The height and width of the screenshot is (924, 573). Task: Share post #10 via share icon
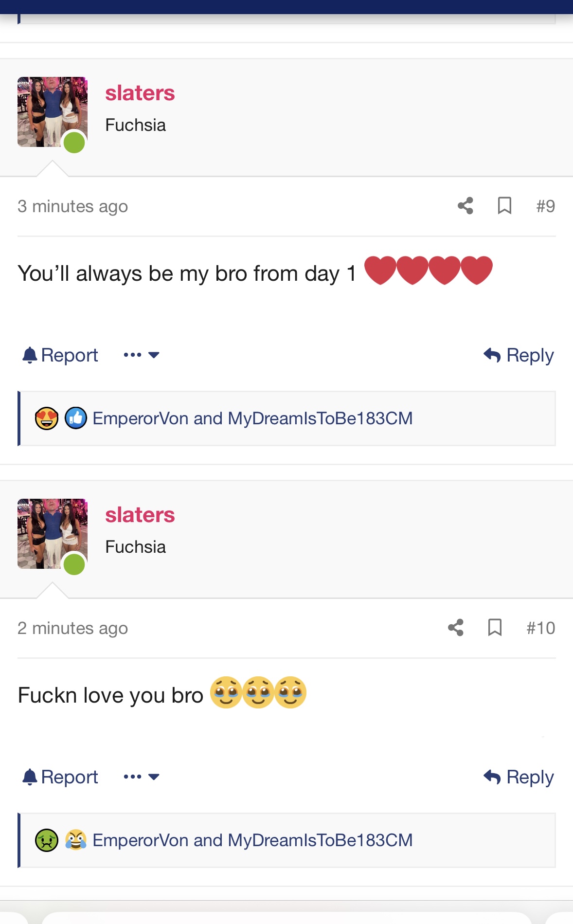pyautogui.click(x=456, y=628)
